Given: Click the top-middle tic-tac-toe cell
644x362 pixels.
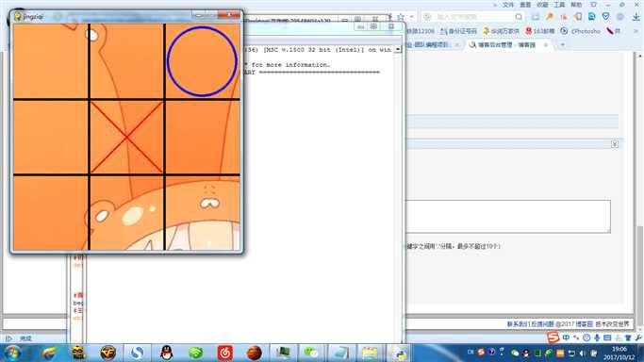Looking at the screenshot, I should click(x=126, y=60).
